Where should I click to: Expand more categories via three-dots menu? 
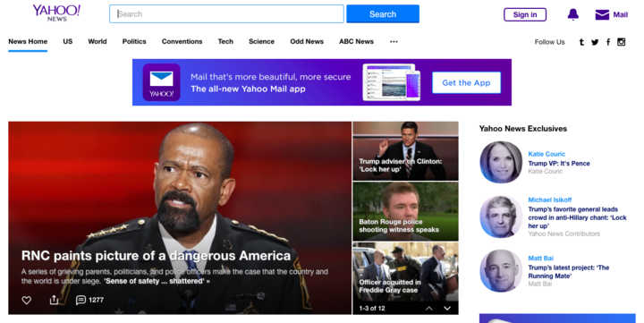(394, 41)
